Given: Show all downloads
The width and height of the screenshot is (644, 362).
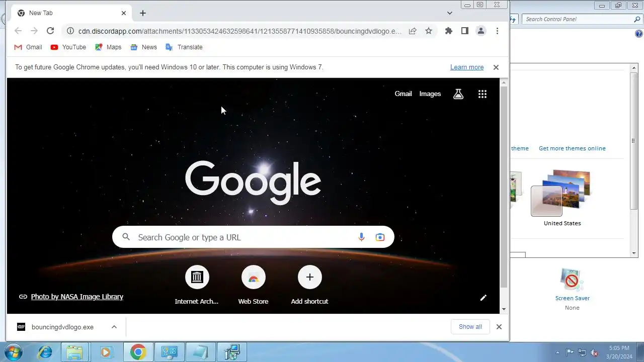Looking at the screenshot, I should pyautogui.click(x=470, y=327).
